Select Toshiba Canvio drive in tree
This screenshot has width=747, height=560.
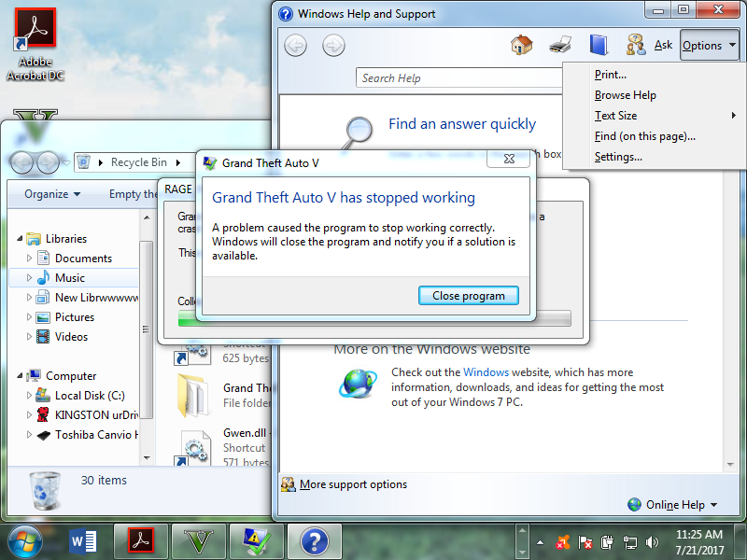click(x=97, y=434)
